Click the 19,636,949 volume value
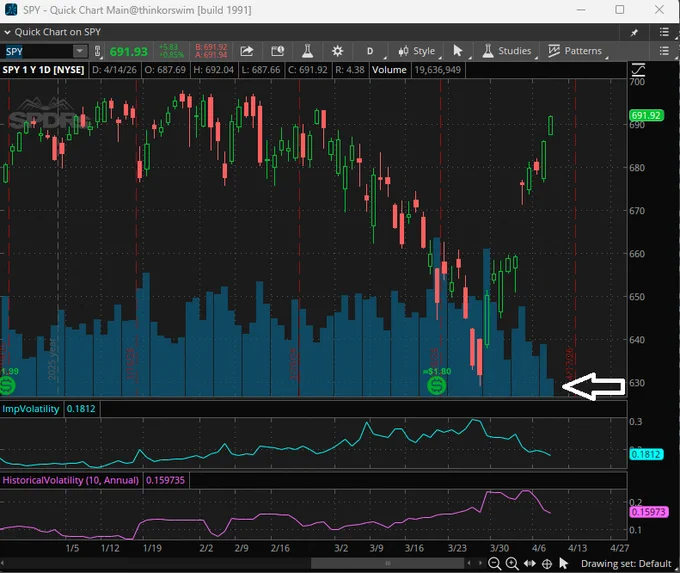The image size is (680, 573). 437,70
